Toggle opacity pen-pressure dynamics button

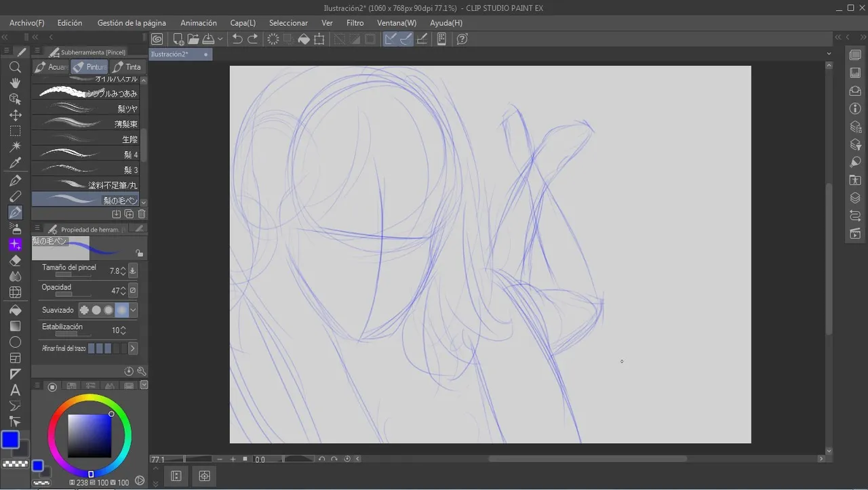click(x=133, y=290)
